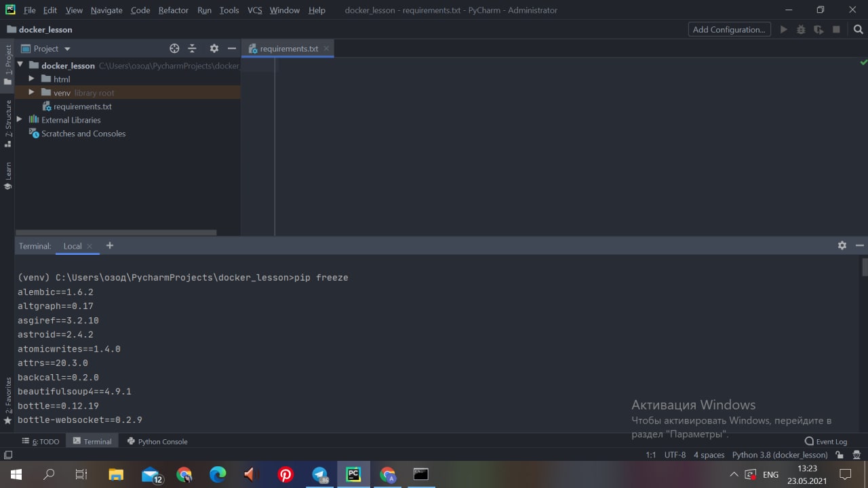Screen dimensions: 868x488
Task: Open Microsoft Edge from taskbar
Action: pos(218,474)
